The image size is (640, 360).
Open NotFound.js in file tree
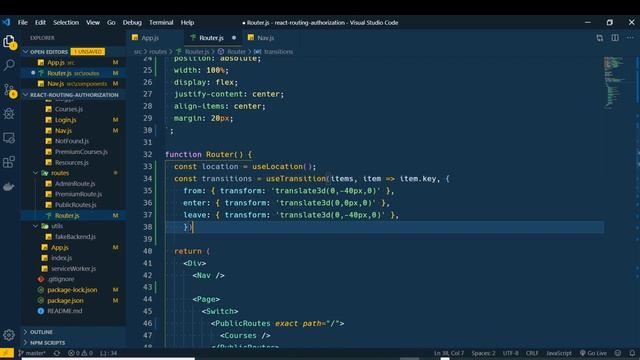[x=73, y=141]
